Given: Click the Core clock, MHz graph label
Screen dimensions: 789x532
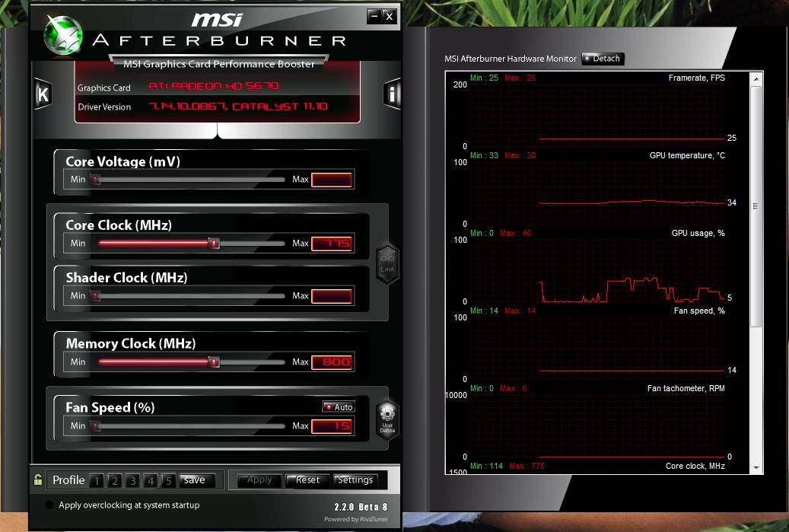Looking at the screenshot, I should pyautogui.click(x=695, y=466).
